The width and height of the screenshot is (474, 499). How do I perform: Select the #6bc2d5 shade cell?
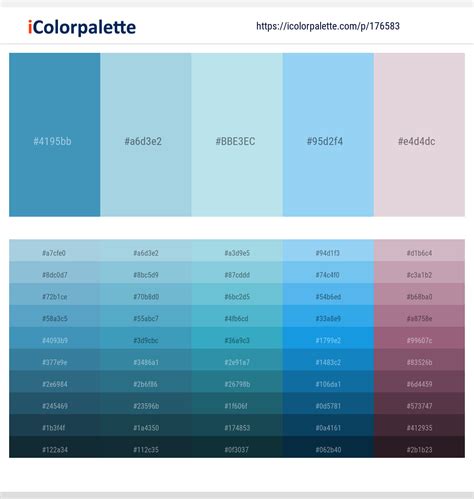237,294
